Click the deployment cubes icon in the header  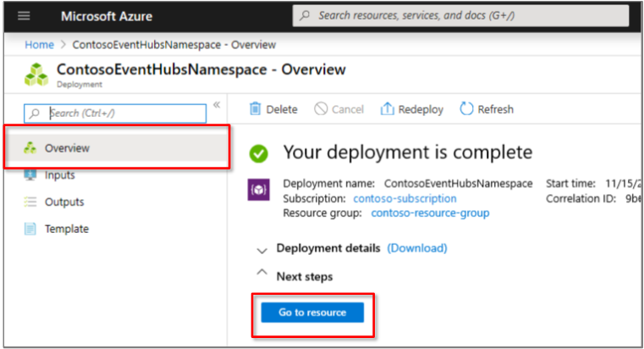[36, 75]
